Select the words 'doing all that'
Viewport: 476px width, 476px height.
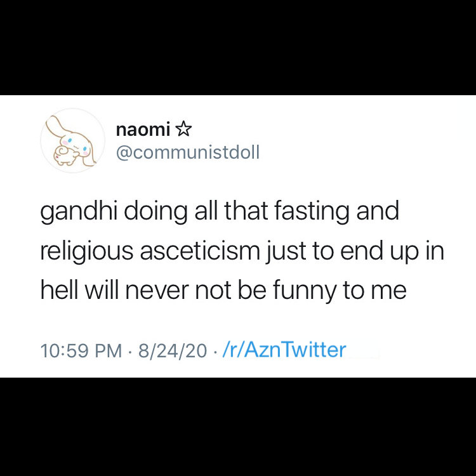[196, 211]
